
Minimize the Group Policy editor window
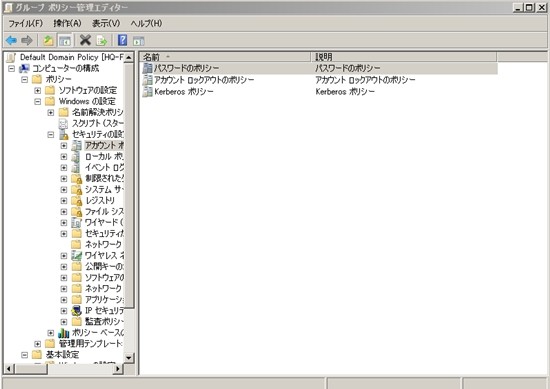tap(518, 7)
